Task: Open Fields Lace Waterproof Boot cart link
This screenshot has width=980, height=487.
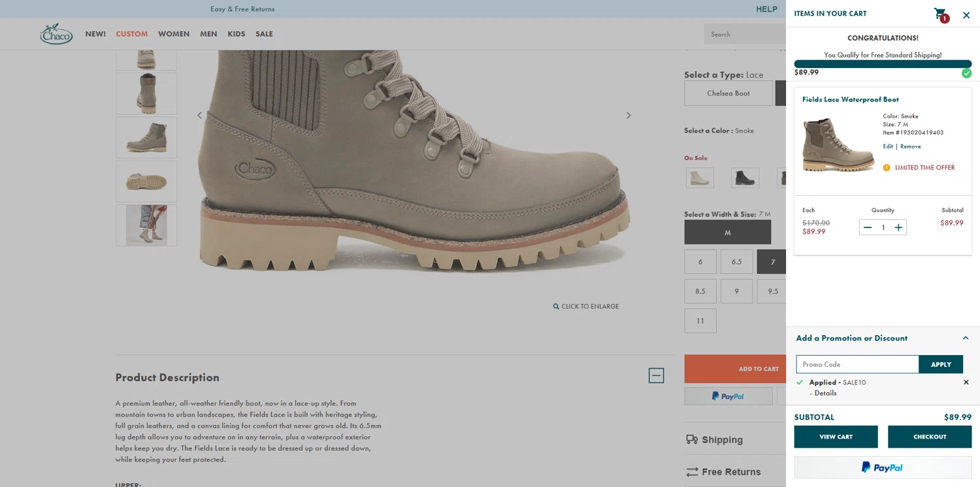Action: 851,99
